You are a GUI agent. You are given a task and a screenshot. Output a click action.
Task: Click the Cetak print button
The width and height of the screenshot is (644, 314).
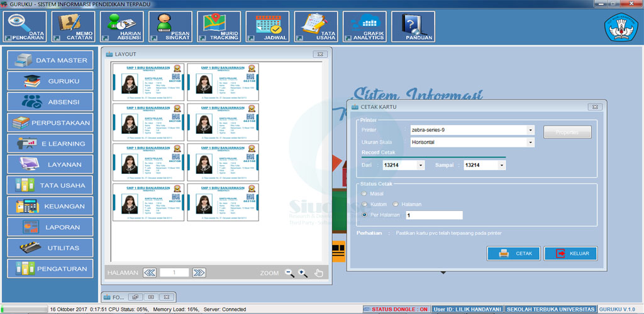[x=513, y=254]
